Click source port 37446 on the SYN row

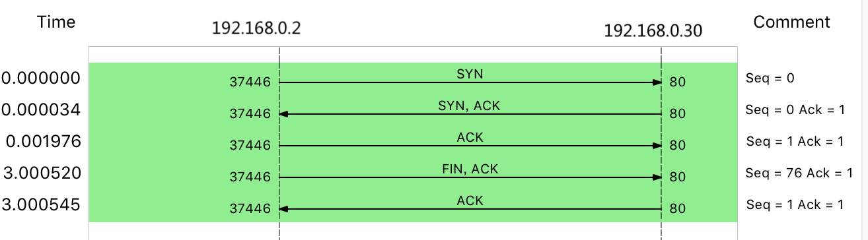pos(250,82)
